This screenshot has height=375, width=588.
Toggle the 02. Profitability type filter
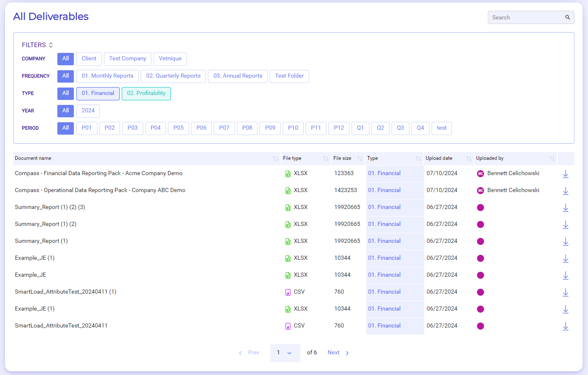(146, 94)
